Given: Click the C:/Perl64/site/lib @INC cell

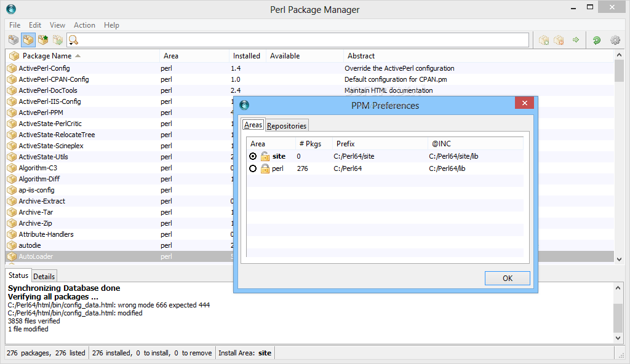Looking at the screenshot, I should coord(453,156).
